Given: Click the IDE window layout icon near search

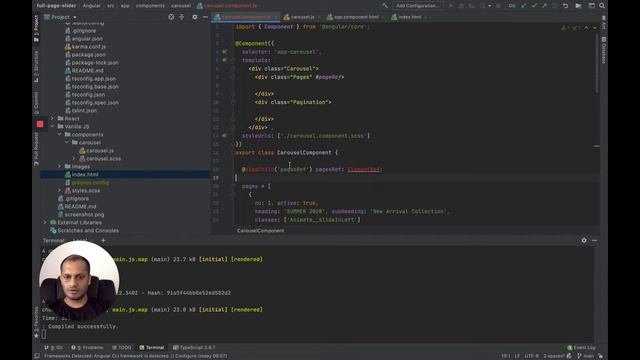Looking at the screenshot, I should pos(591,6).
